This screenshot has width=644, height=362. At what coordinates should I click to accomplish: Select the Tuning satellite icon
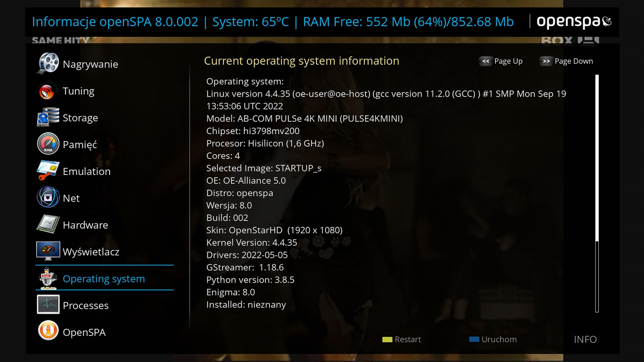48,90
